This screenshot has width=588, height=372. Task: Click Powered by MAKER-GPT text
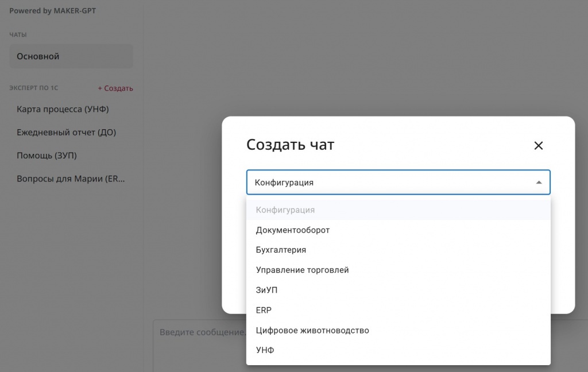52,11
